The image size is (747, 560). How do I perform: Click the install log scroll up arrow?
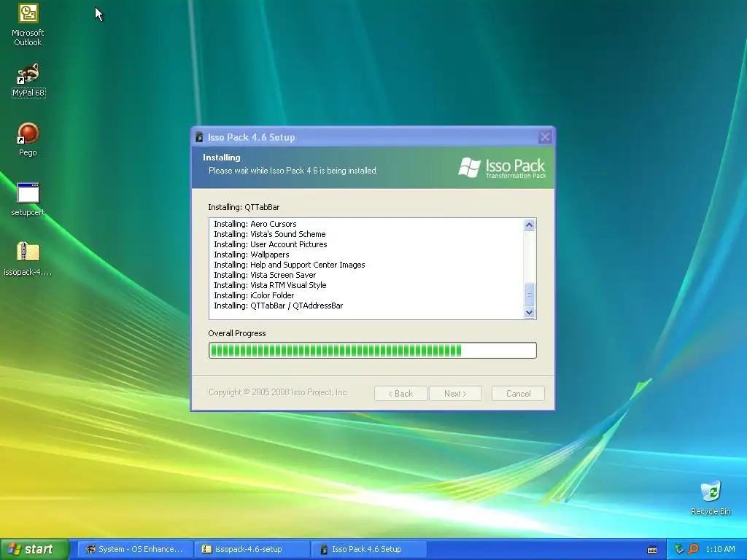(530, 225)
